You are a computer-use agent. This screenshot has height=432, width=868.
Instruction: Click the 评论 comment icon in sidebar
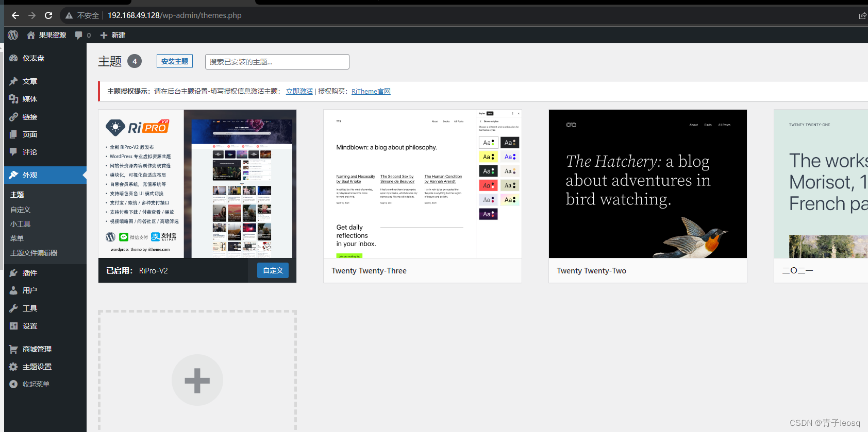coord(13,152)
